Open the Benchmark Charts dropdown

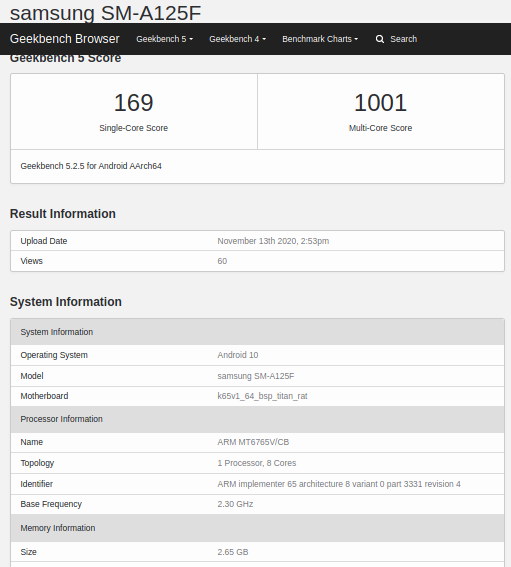pos(320,39)
